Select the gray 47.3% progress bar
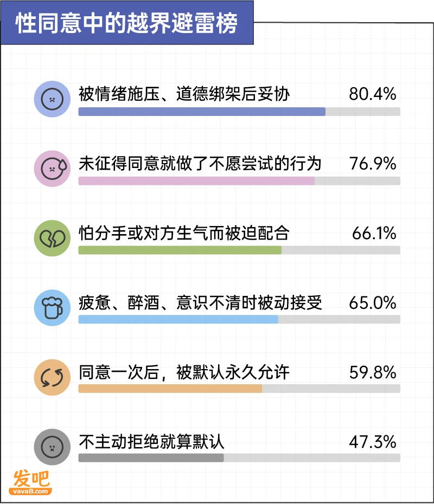 [x=239, y=458]
